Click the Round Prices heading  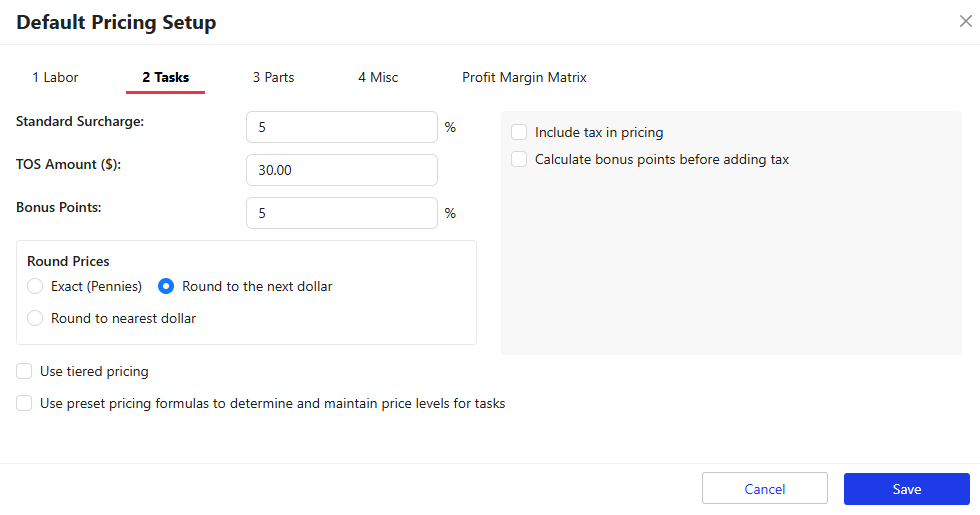point(68,261)
